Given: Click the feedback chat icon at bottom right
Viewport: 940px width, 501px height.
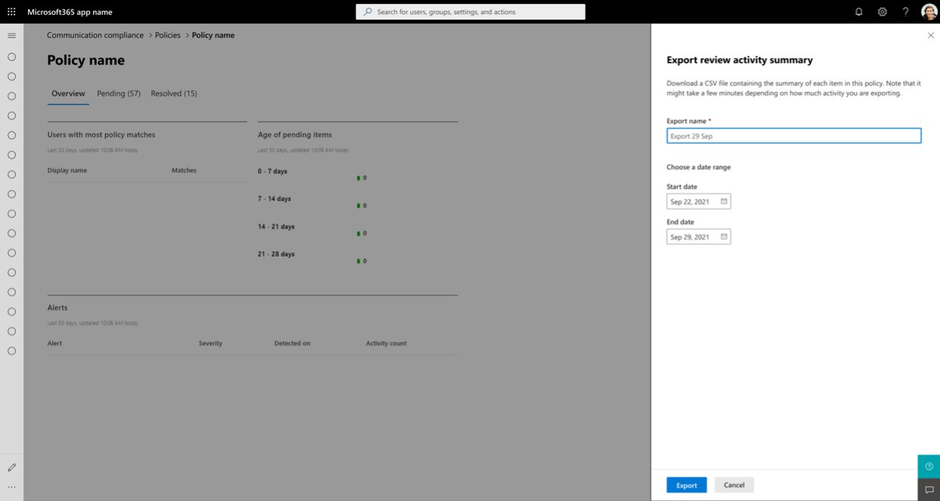Looking at the screenshot, I should coord(929,490).
